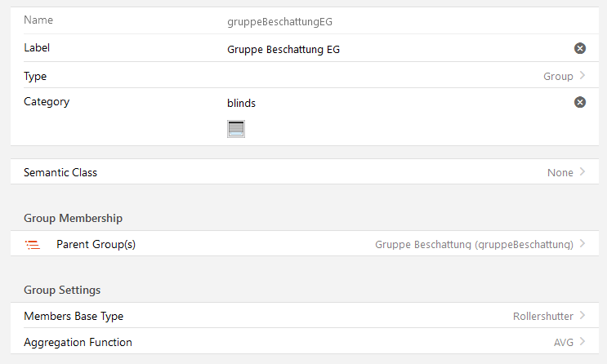Click the chevron next to AVG
Viewport: 607px width, 364px height.
click(x=582, y=343)
